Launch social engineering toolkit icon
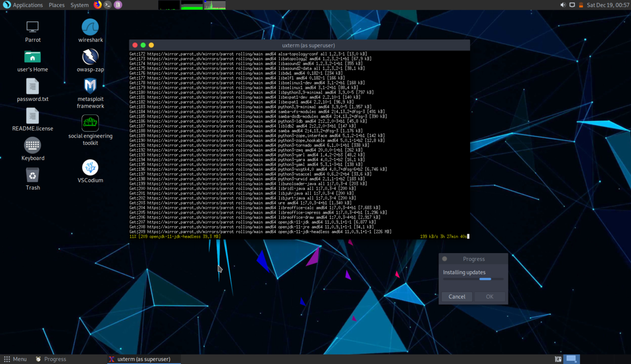This screenshot has width=631, height=364. click(x=90, y=123)
